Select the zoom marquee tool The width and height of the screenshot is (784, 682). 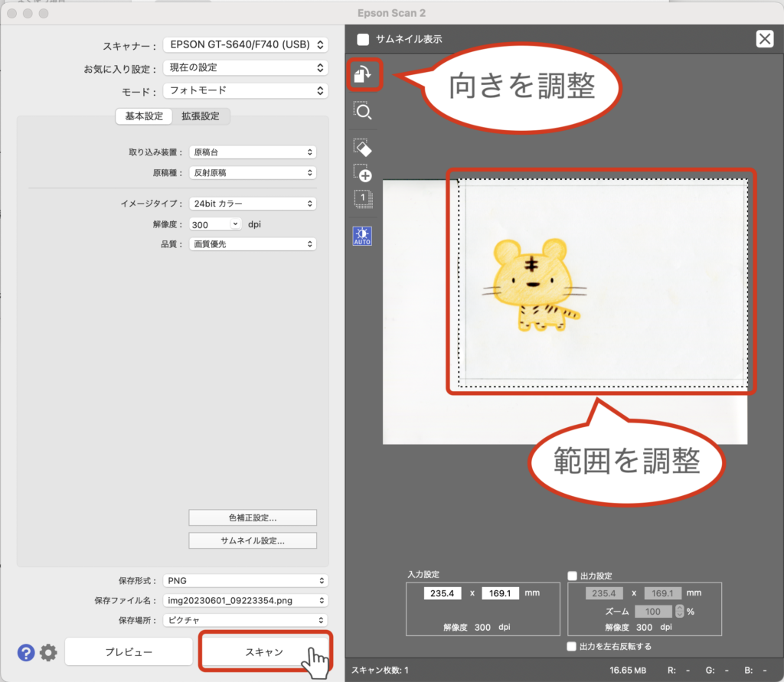[363, 112]
